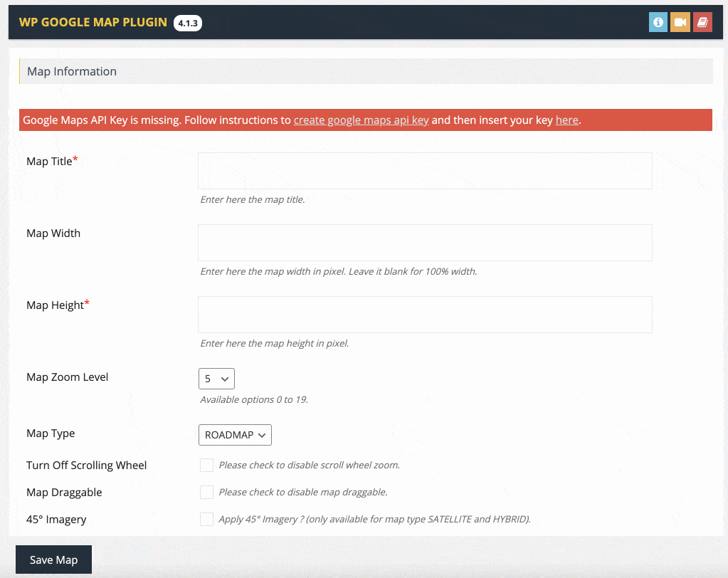Follow the create google maps api key link

[362, 120]
